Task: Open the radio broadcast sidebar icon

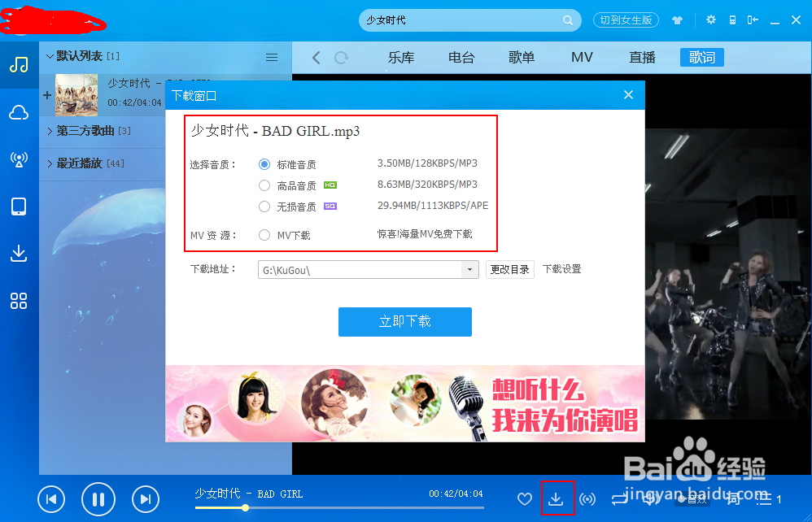Action: [x=19, y=159]
